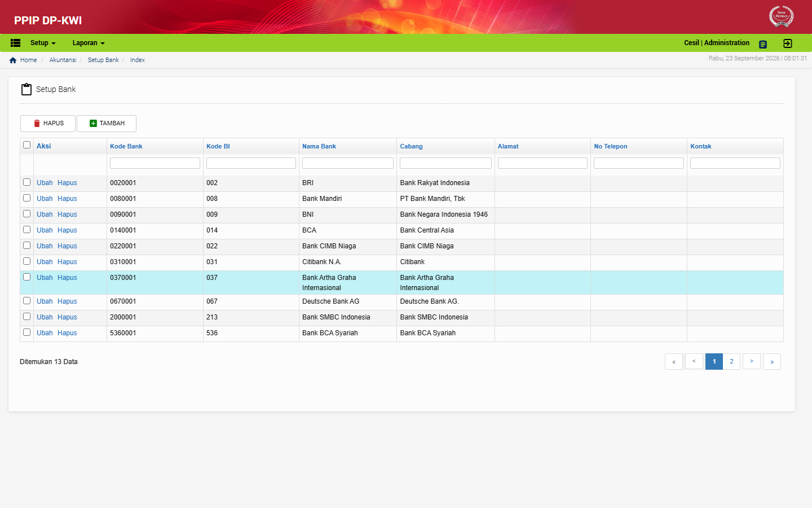Click the clipboard icon beside Cesil | Administration
Viewport: 812px width, 508px height.
pyautogui.click(x=763, y=44)
